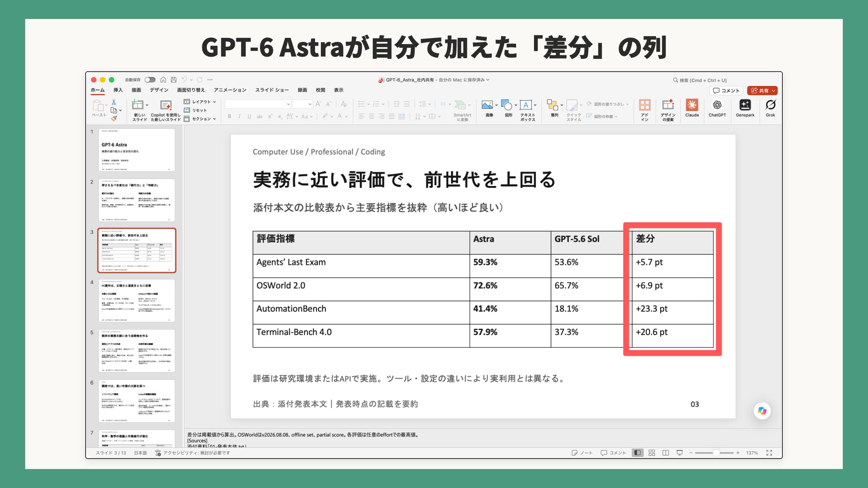The height and width of the screenshot is (488, 868).
Task: Toggle strikethrough formatting
Action: pyautogui.click(x=260, y=116)
